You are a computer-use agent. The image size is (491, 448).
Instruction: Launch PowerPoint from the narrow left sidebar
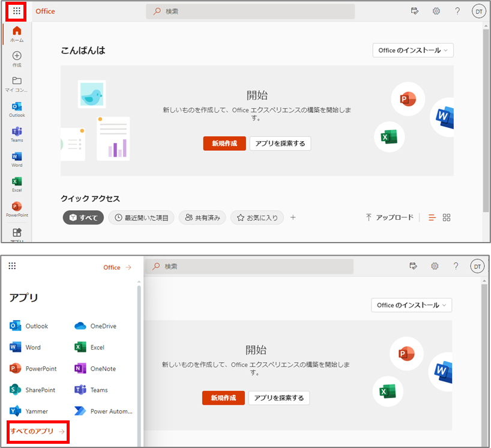(x=17, y=209)
